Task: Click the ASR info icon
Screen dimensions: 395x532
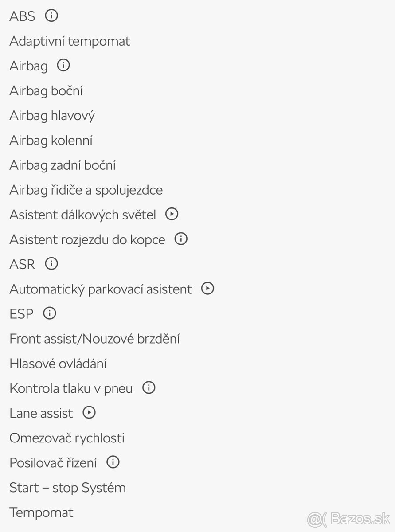Action: [51, 264]
